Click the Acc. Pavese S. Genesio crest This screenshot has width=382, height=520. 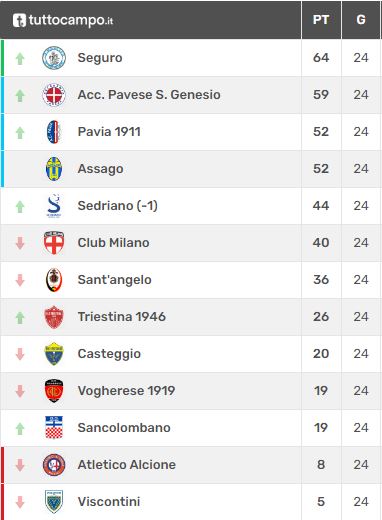[x=54, y=95]
